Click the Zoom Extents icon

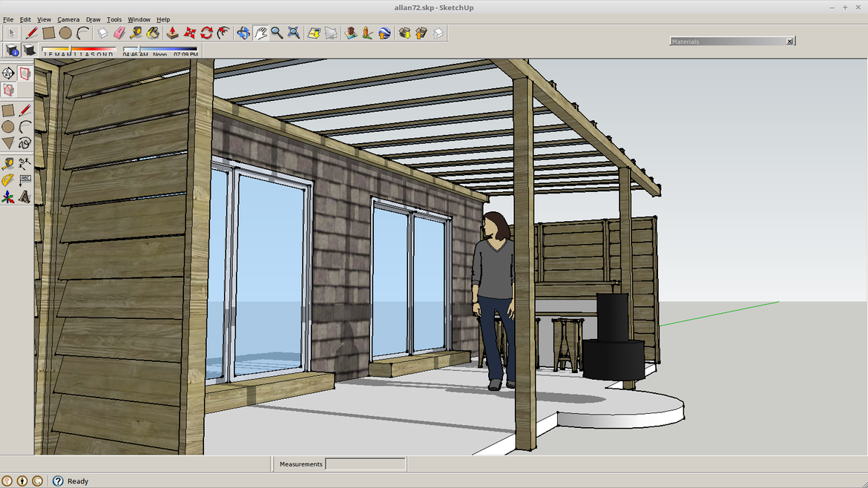294,33
